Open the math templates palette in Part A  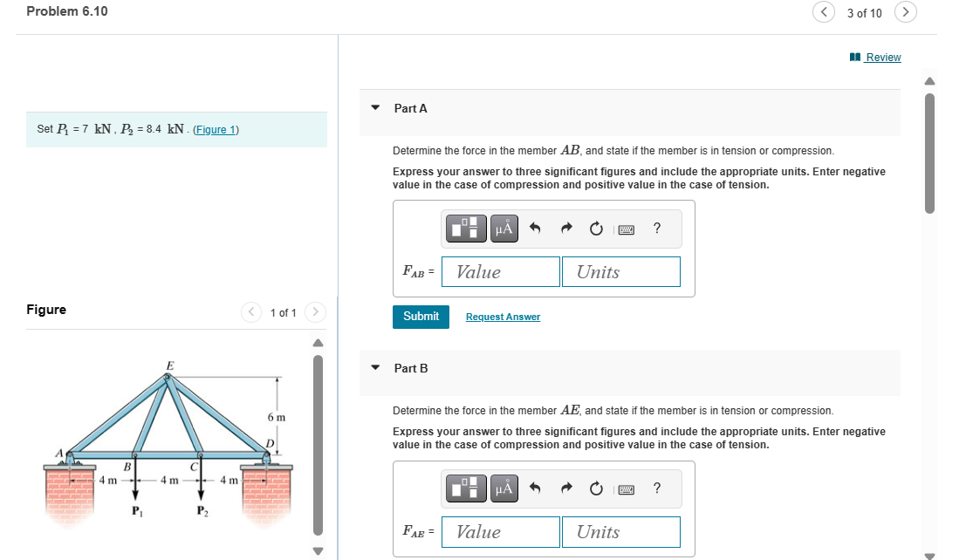click(x=467, y=228)
